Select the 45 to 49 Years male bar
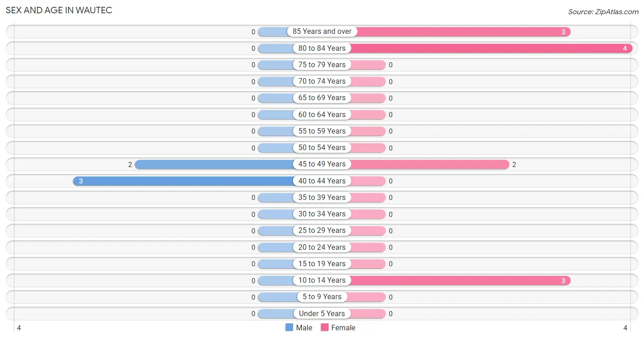The height and width of the screenshot is (339, 644). click(x=215, y=164)
